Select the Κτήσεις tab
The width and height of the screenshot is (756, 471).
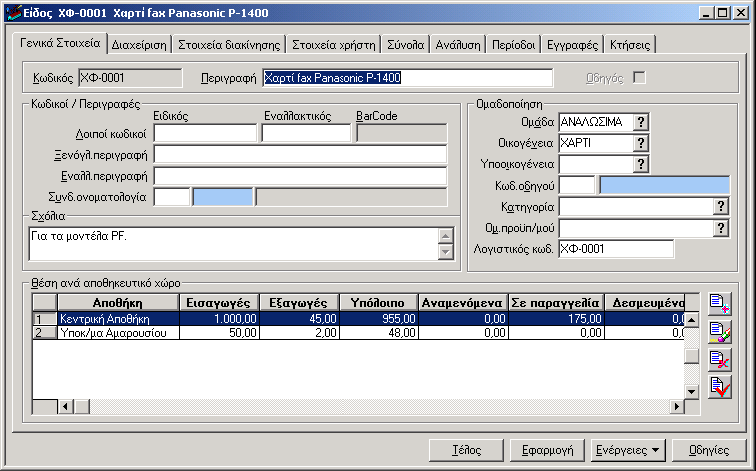pyautogui.click(x=630, y=45)
